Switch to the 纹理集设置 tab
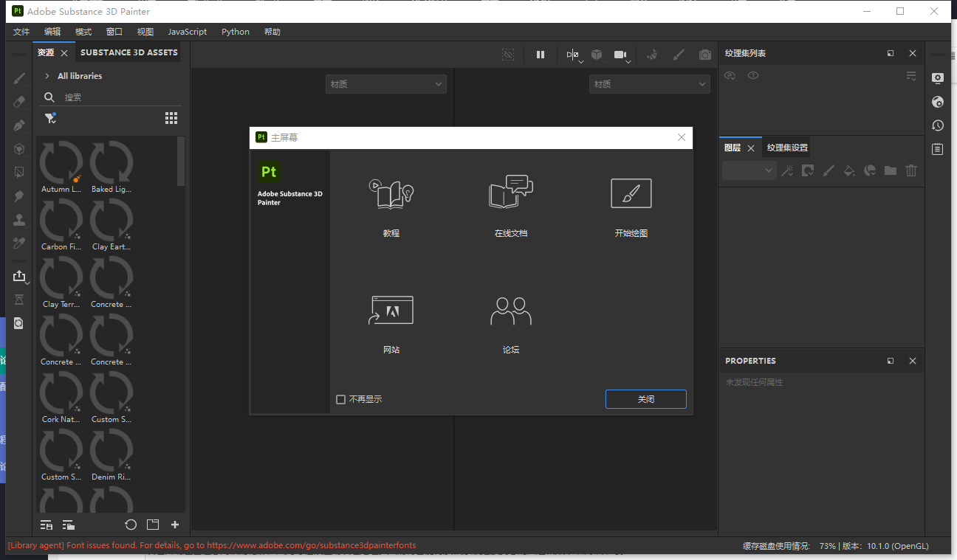 point(787,148)
